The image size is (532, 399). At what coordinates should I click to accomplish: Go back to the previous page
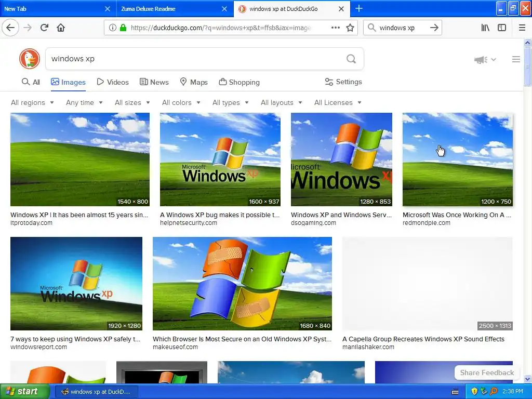[10, 28]
